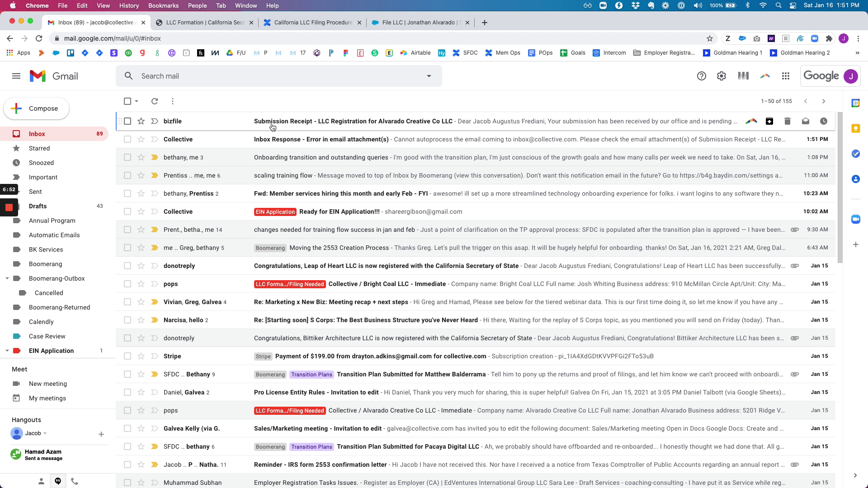Collapse the Boomerang-Outbox label tree
Screen dimensions: 868x488
coord(7,278)
